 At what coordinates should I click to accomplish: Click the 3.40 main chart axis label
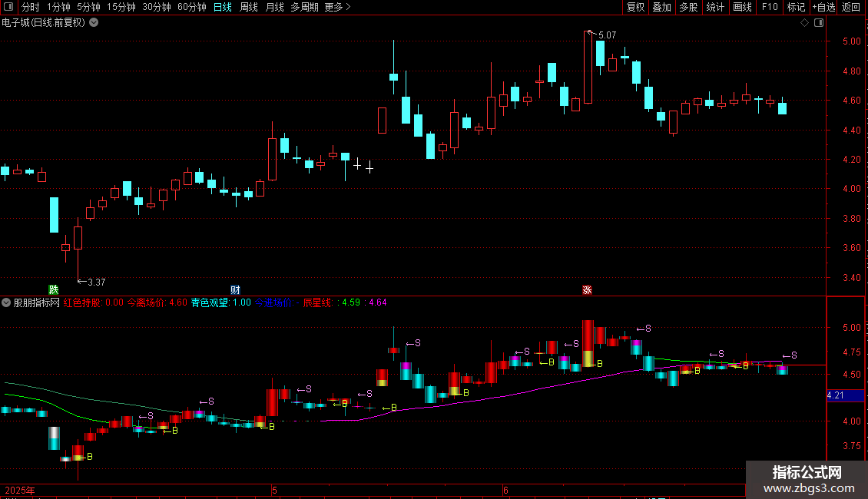pos(852,278)
